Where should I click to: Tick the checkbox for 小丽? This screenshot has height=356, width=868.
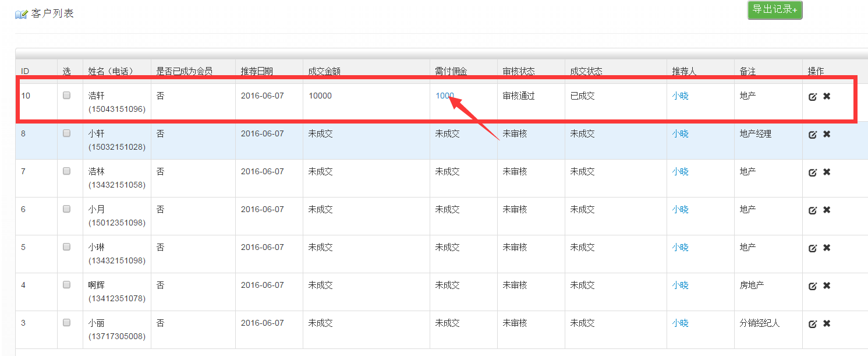pyautogui.click(x=67, y=322)
